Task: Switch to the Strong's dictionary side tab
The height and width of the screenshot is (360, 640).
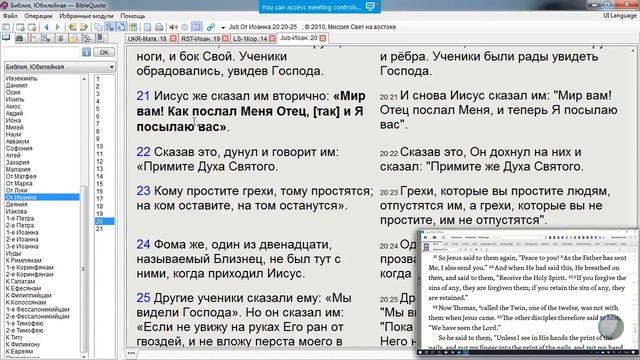Action: point(47,38)
